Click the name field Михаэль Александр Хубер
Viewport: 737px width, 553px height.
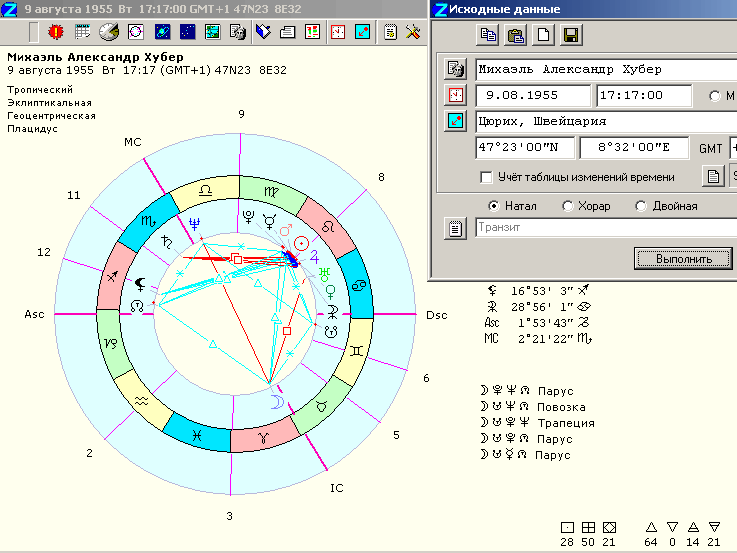606,70
